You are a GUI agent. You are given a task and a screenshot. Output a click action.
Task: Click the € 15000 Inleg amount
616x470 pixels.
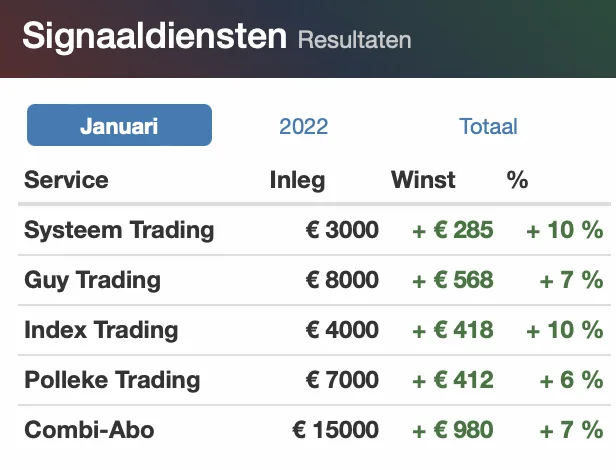[x=336, y=430]
